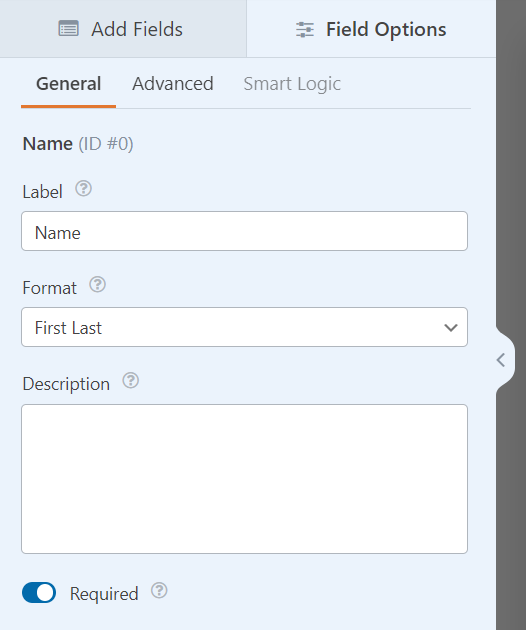Screen dimensions: 526x630
Task: Open the help tooltip icon beside Format
Action: point(97,284)
